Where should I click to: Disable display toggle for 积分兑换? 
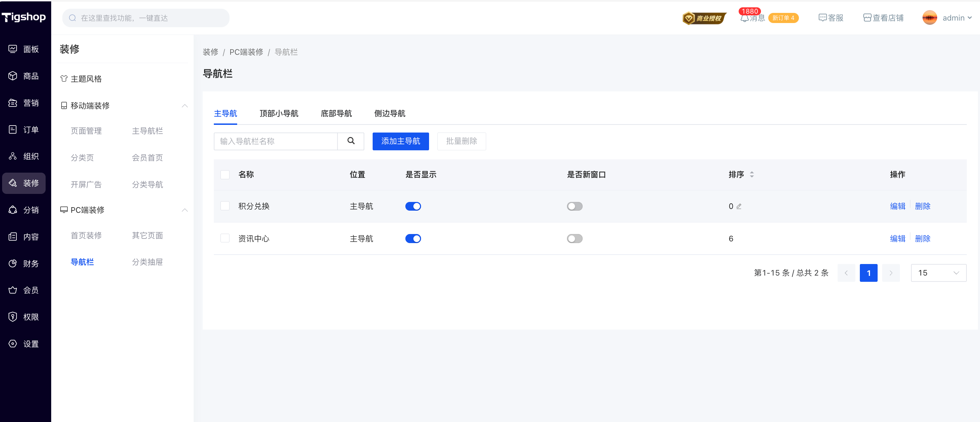tap(413, 206)
